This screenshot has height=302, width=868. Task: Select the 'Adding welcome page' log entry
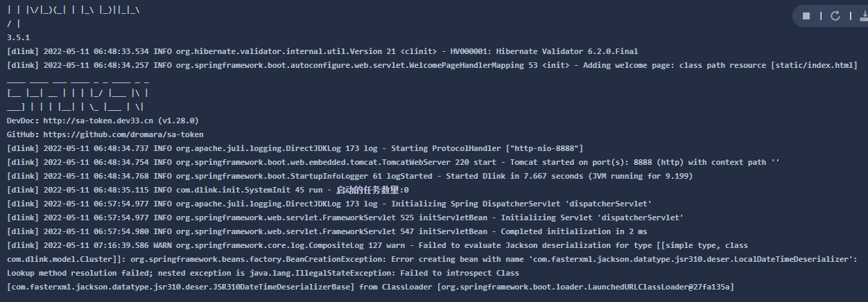(432, 65)
